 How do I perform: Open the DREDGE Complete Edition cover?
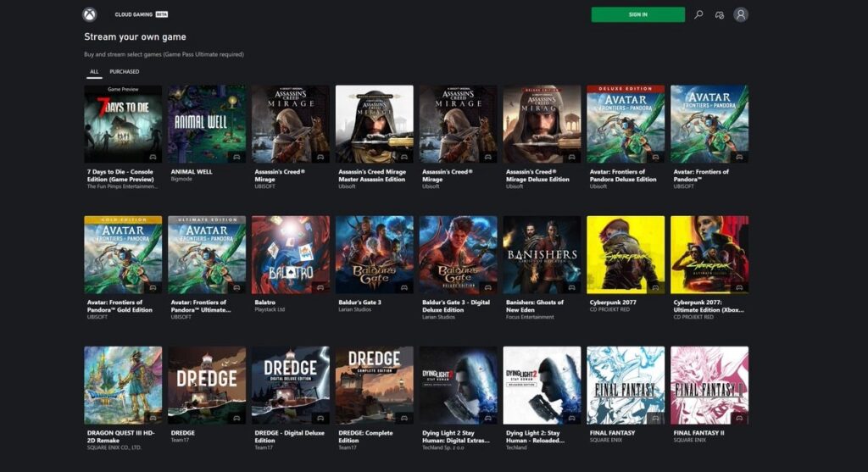(x=374, y=385)
